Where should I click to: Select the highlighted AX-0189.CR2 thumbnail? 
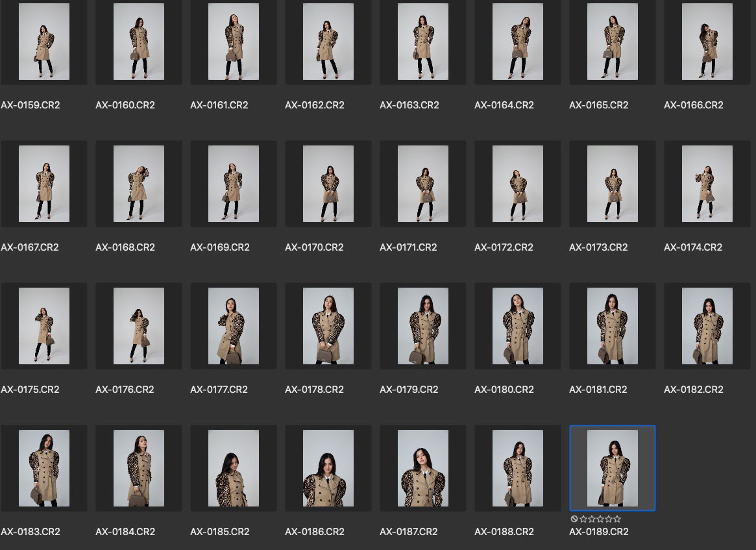[x=613, y=468]
